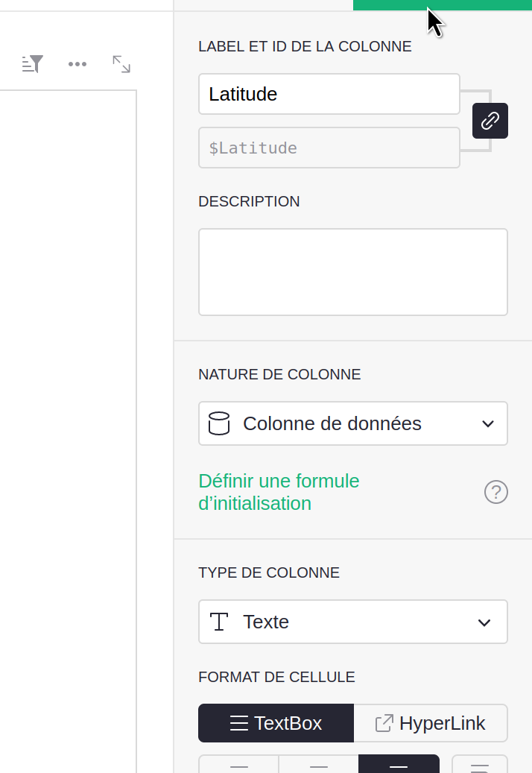This screenshot has height=773, width=532.
Task: Set cell alignment to right
Action: (x=399, y=766)
